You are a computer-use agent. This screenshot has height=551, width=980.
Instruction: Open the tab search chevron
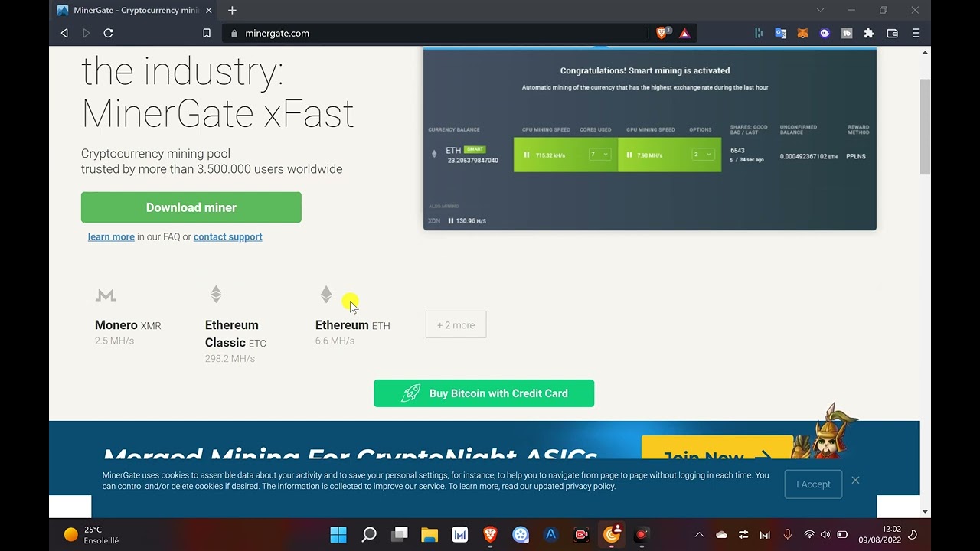(x=820, y=10)
